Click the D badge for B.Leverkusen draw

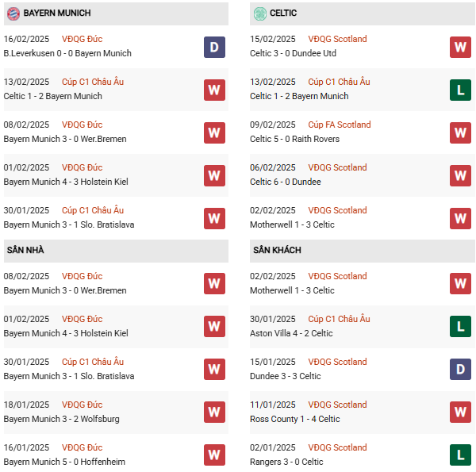(214, 47)
